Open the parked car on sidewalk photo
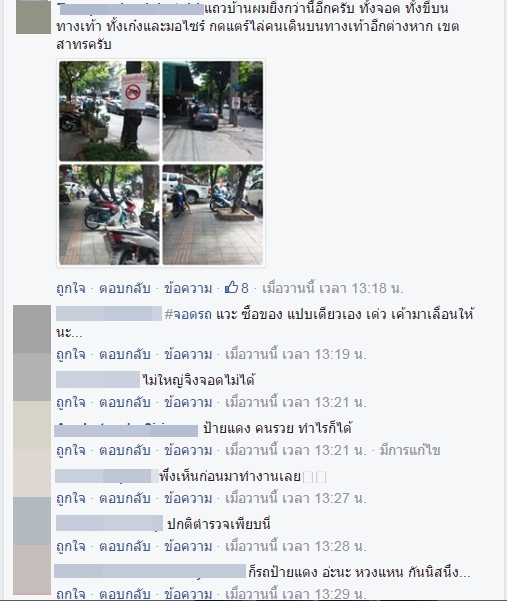This screenshot has width=507, height=601. pyautogui.click(x=213, y=111)
